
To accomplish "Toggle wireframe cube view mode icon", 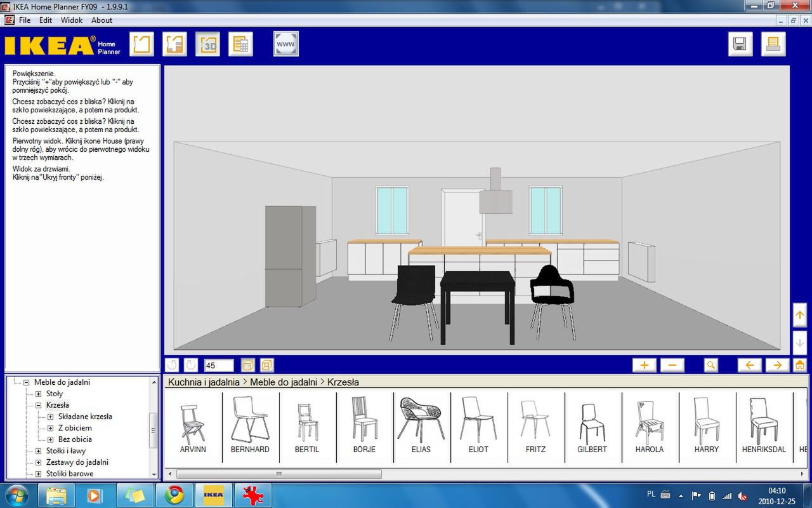I will 267,365.
